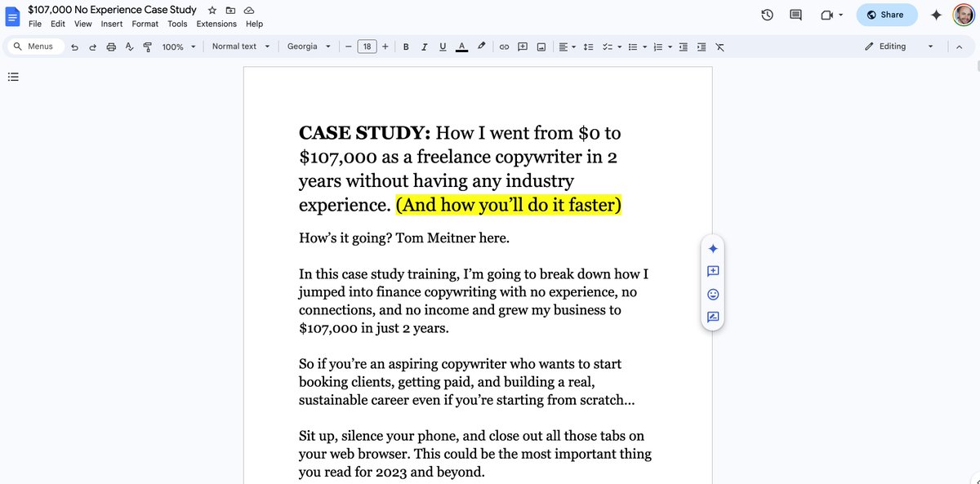This screenshot has width=980, height=484.
Task: Open the Georgia font dropdown
Action: 309,47
